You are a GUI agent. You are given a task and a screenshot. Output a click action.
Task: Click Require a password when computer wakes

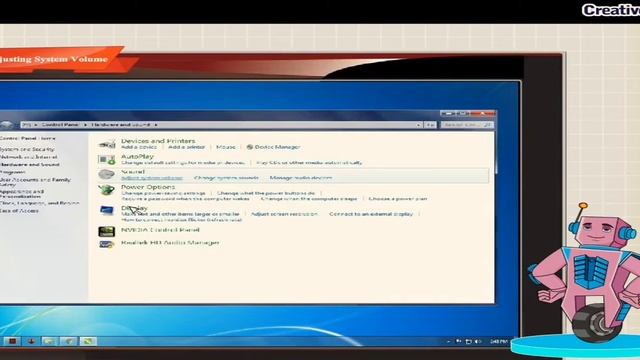click(185, 199)
